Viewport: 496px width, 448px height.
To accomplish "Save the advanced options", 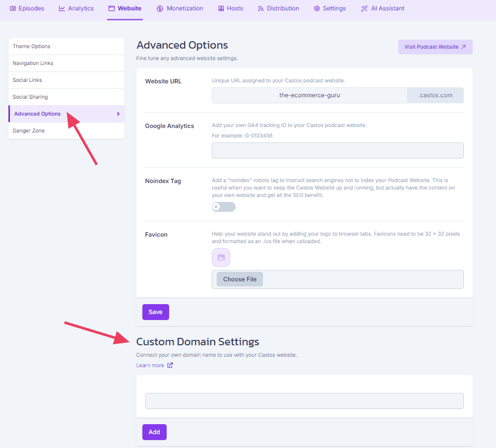I will click(x=156, y=312).
